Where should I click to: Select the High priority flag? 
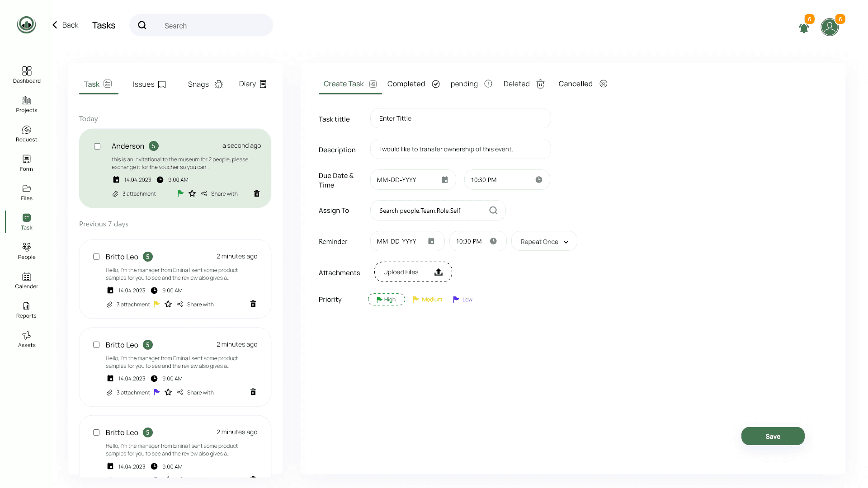click(386, 300)
